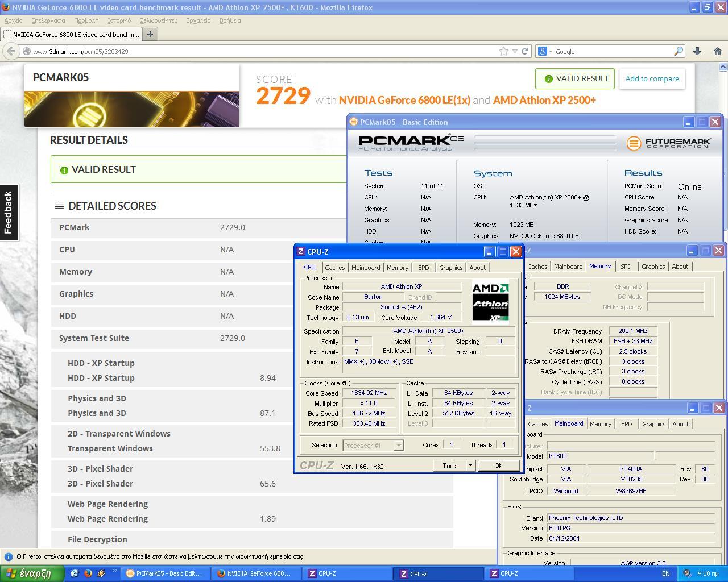Click the NVIDIA GeForce 6800 LE(1x) link
The image size is (728, 582).
click(404, 100)
